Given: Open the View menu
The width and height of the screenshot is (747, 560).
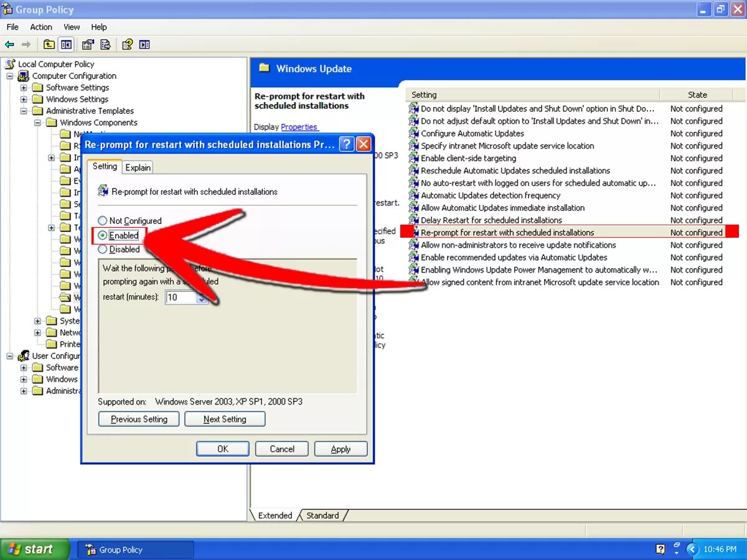Looking at the screenshot, I should click(x=72, y=27).
